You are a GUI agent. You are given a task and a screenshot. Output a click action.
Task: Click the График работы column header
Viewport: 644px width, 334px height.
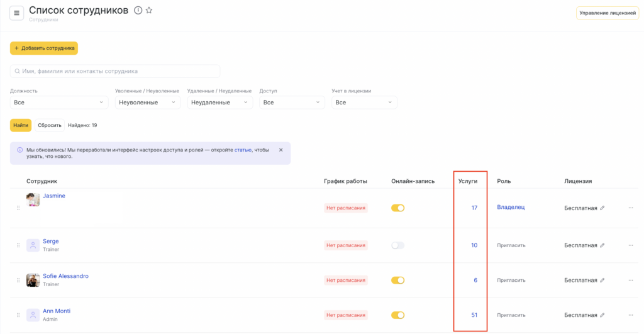(345, 181)
